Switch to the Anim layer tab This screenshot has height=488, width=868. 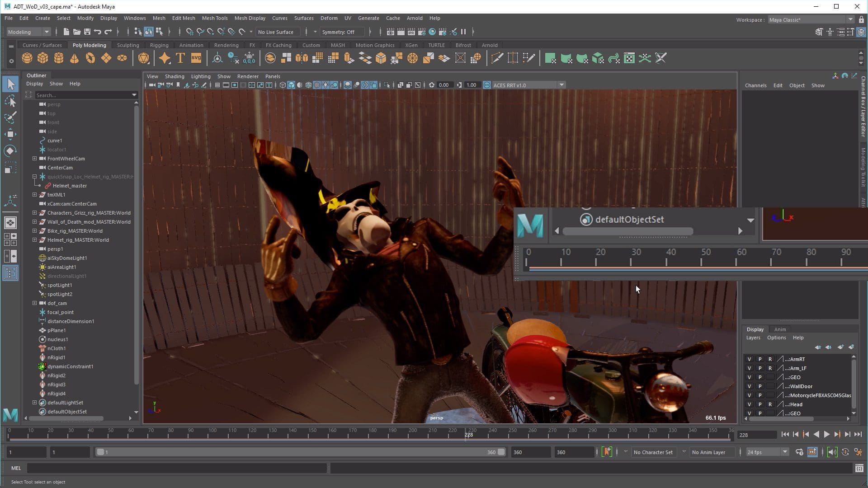[780, 329]
